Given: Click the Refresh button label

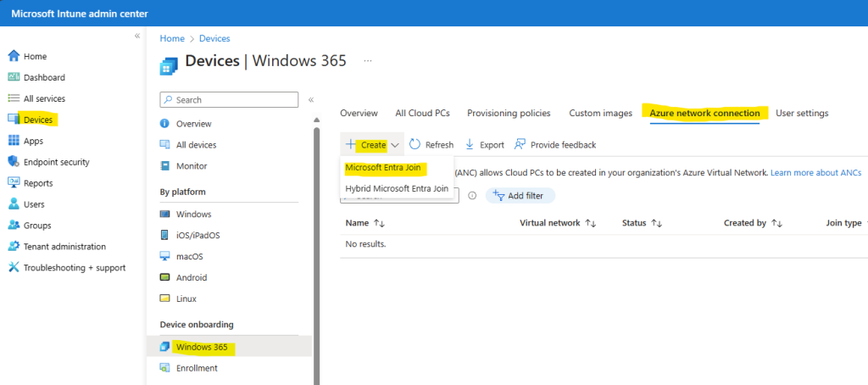Looking at the screenshot, I should click(440, 145).
